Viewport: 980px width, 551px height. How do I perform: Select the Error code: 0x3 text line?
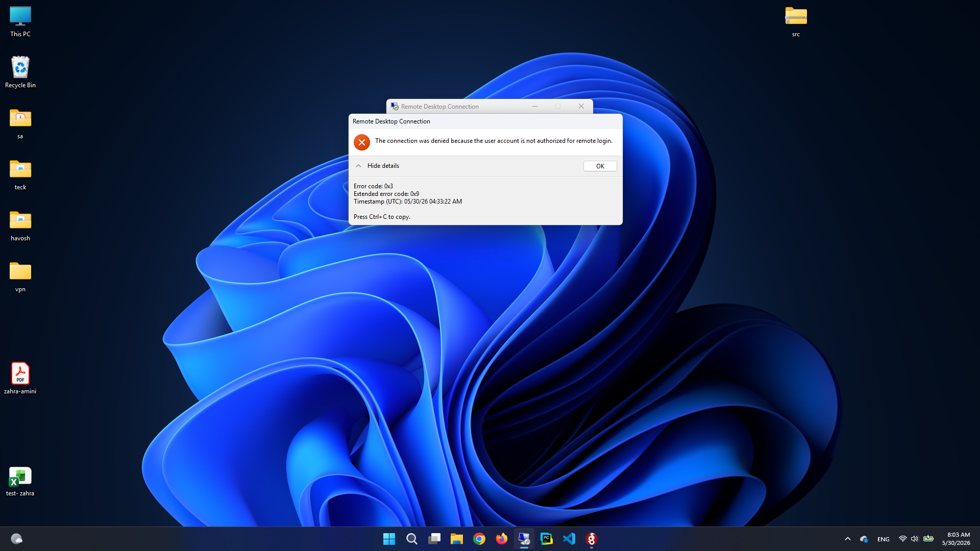click(x=373, y=186)
